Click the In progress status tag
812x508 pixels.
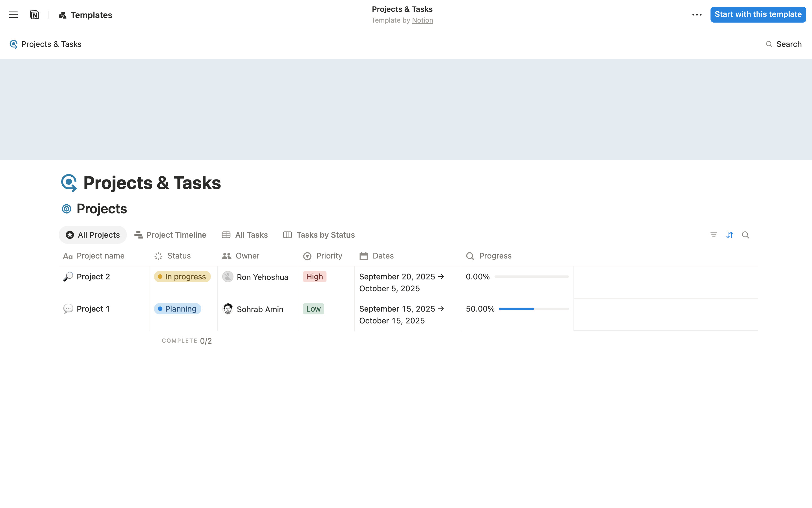tap(182, 277)
